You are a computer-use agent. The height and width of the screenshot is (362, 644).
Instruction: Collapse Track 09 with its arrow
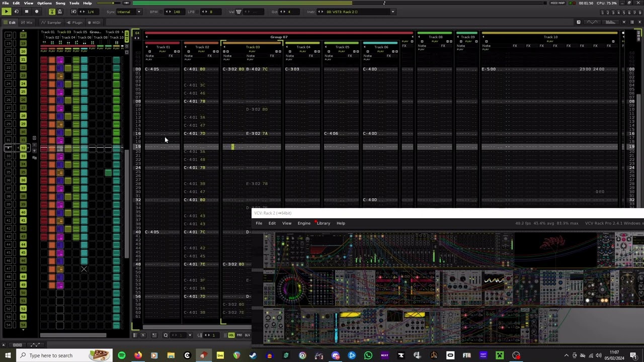coord(458,37)
